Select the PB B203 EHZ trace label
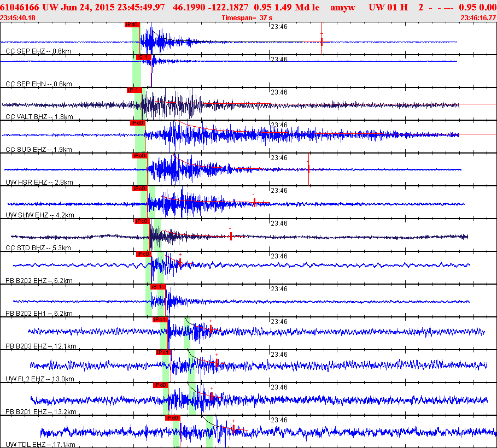The image size is (497, 448). (x=40, y=346)
